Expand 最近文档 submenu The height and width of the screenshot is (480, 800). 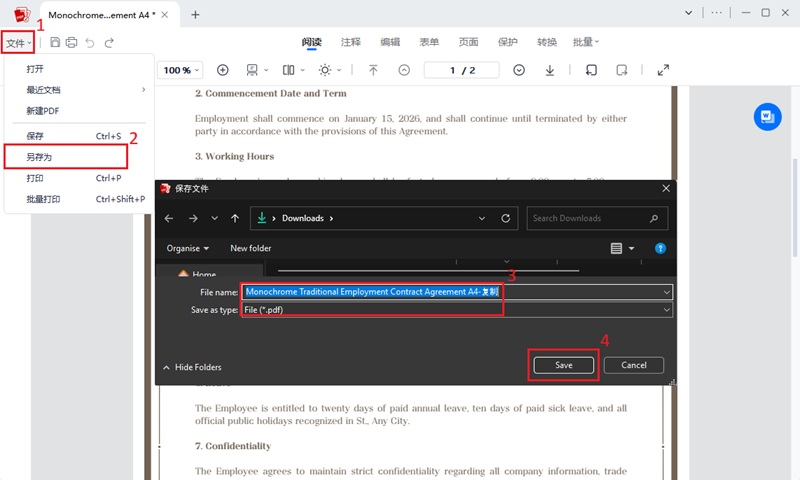79,90
